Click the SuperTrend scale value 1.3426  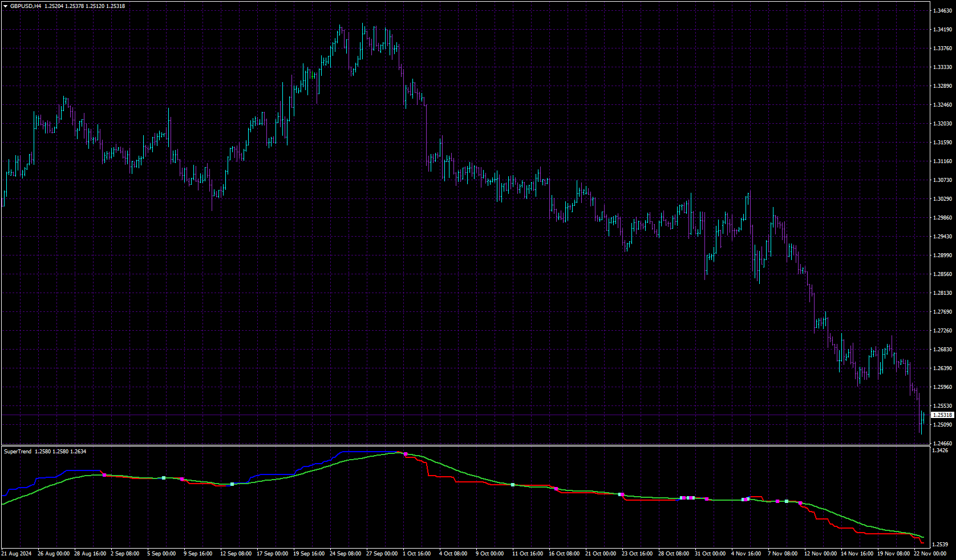click(940, 451)
